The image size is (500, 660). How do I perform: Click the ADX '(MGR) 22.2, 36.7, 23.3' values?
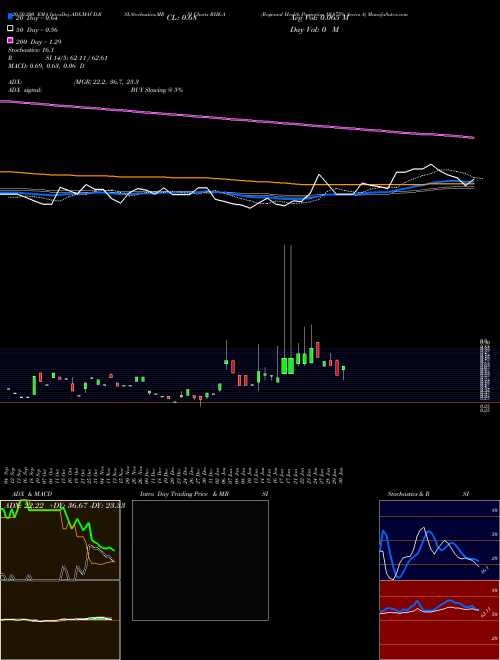coord(106,82)
